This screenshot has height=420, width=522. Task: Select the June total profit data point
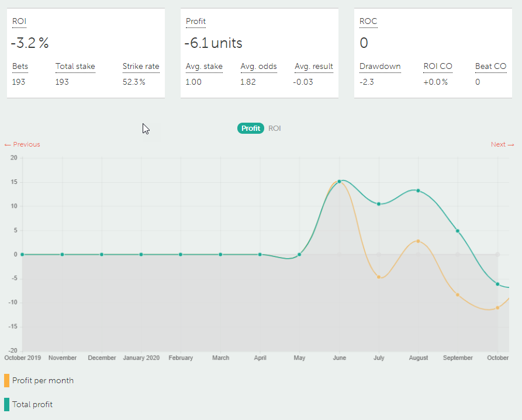point(339,182)
